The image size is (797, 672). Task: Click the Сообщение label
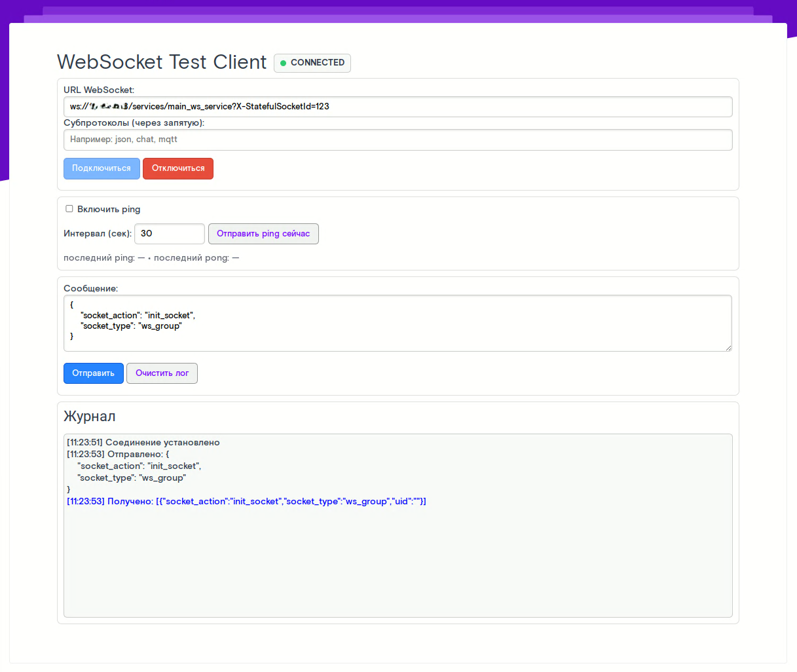(90, 288)
